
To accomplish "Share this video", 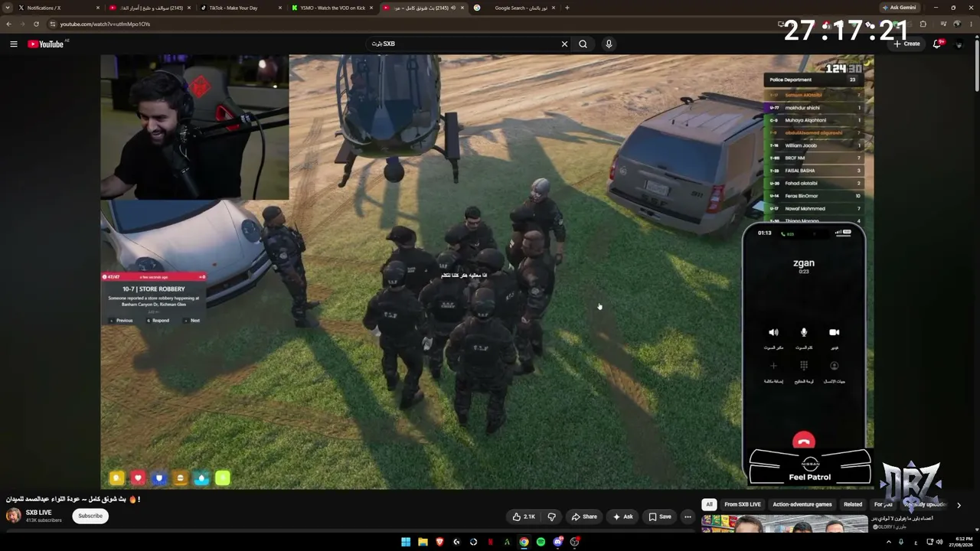I will (584, 517).
